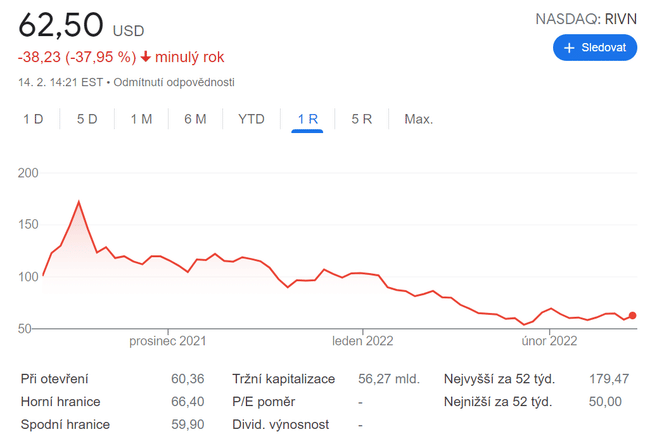
Task: Follow the stock with the Sledovat button label
Action: [603, 48]
